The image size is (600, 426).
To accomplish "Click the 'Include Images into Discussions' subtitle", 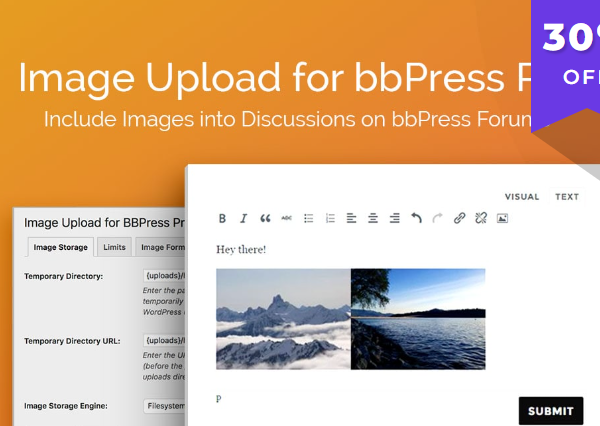I will (288, 119).
